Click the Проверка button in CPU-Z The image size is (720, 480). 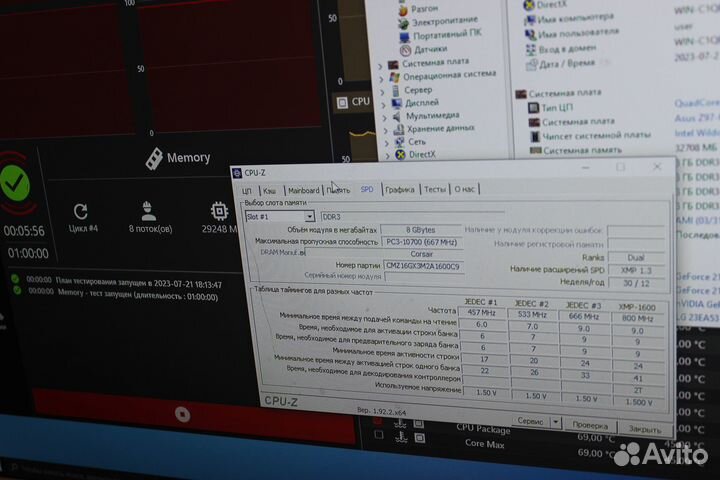click(x=590, y=423)
